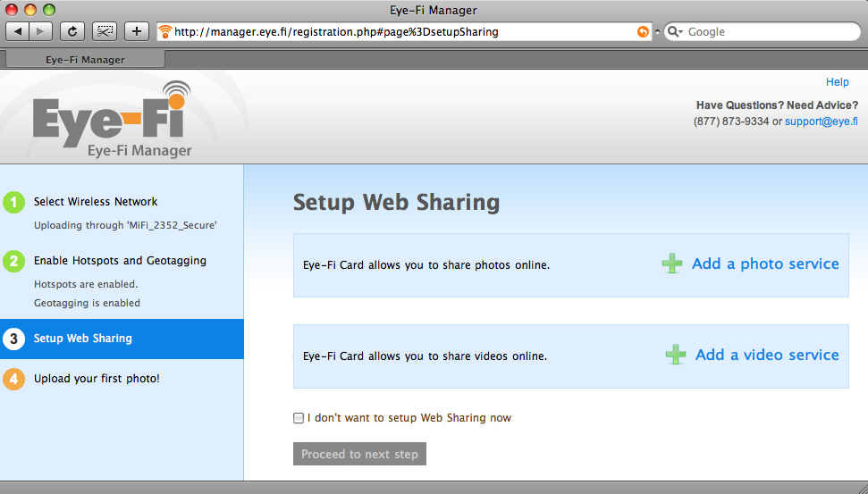Click Add a photo service link
The width and height of the screenshot is (868, 494).
tap(765, 264)
